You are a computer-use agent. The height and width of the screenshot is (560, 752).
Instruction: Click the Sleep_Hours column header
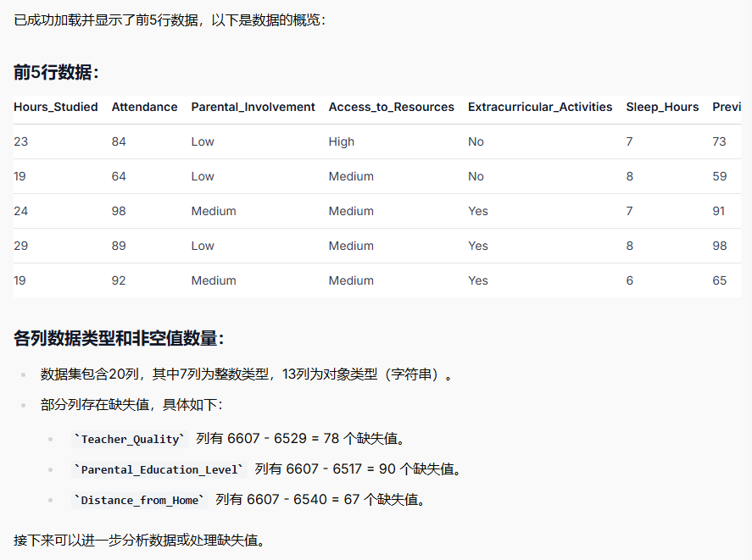(x=662, y=107)
